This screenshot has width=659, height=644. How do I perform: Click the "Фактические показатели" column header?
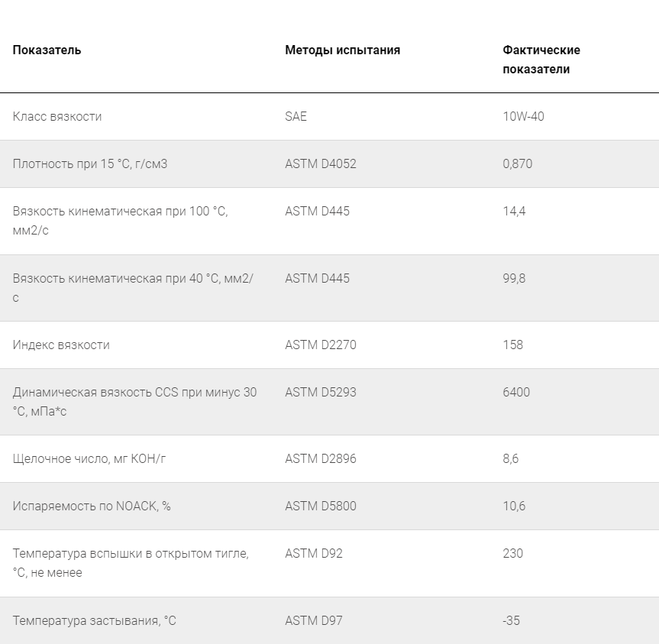[541, 60]
